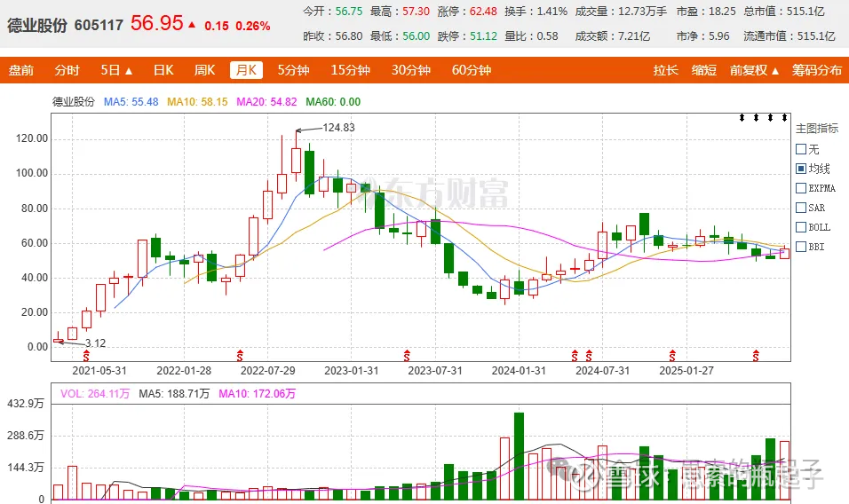Viewport: 849px width, 504px height.
Task: Click the tallest green volume bar
Action: [x=519, y=456]
